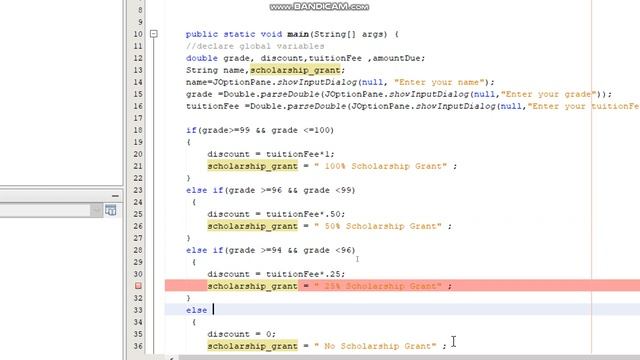The height and width of the screenshot is (360, 640).
Task: Click the tuitionFee assignment on line 16
Action: pyautogui.click(x=413, y=106)
